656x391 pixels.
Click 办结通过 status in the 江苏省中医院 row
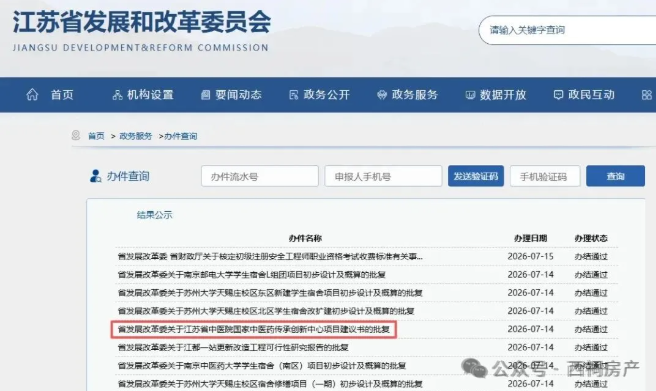tap(591, 330)
